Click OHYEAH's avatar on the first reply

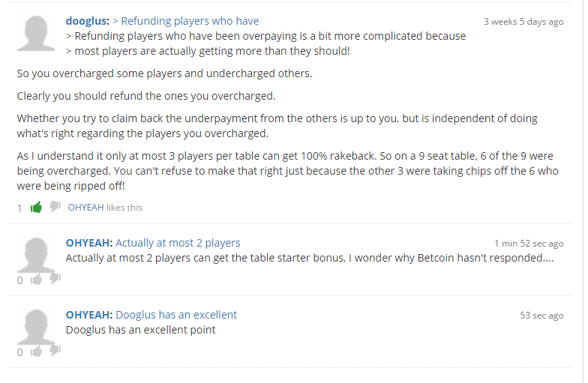(x=36, y=255)
